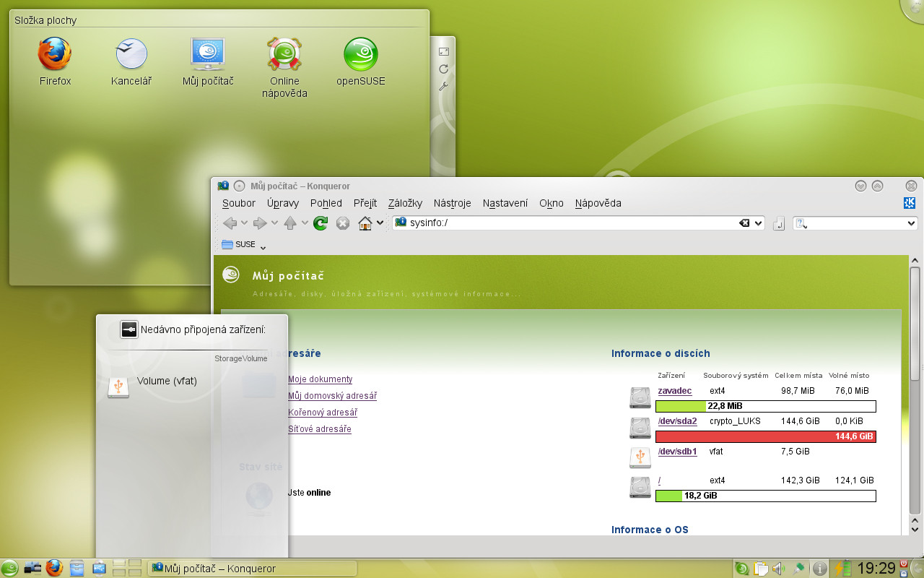Click the red /dev/sda2 usage bar
The image size is (924, 578).
766,436
